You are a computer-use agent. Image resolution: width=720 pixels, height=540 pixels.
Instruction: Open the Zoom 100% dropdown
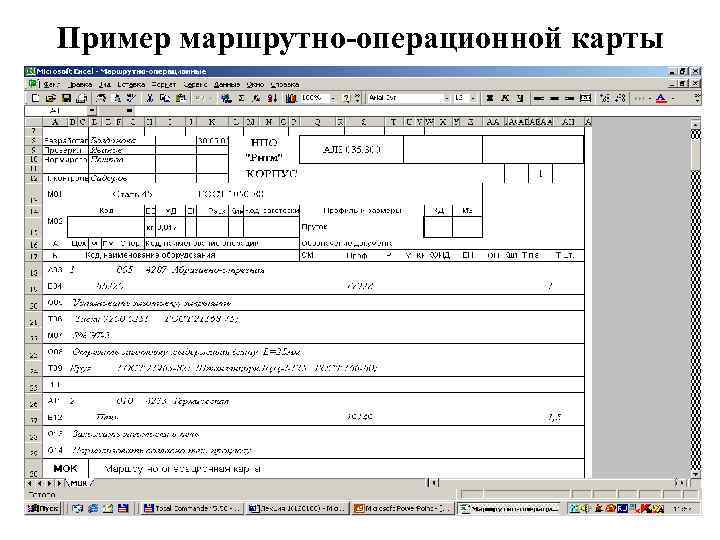(333, 98)
